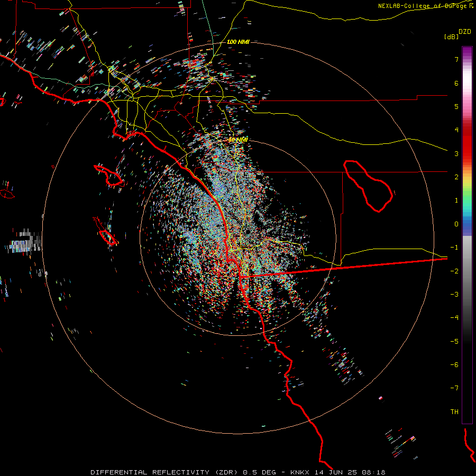The image size is (476, 476).
Task: Click the '7' value on colorbar
Action: coord(456,59)
